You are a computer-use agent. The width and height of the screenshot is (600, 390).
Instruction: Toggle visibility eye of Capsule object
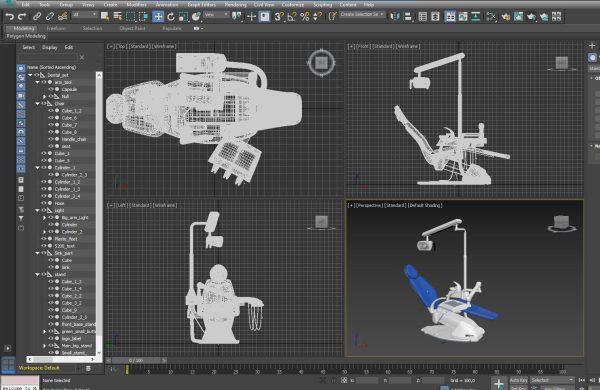point(51,89)
